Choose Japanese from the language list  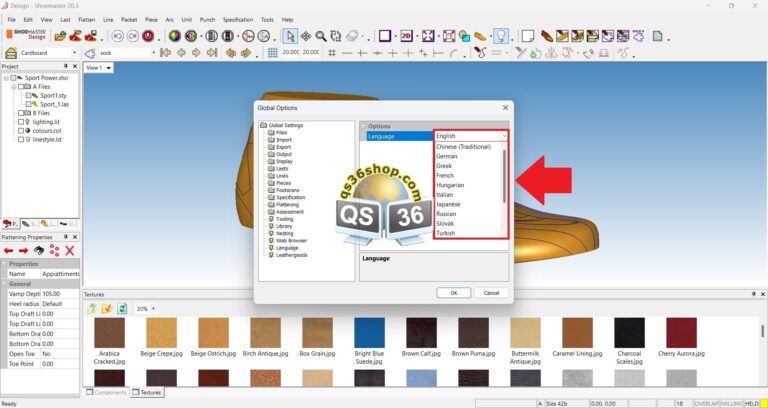(x=448, y=204)
